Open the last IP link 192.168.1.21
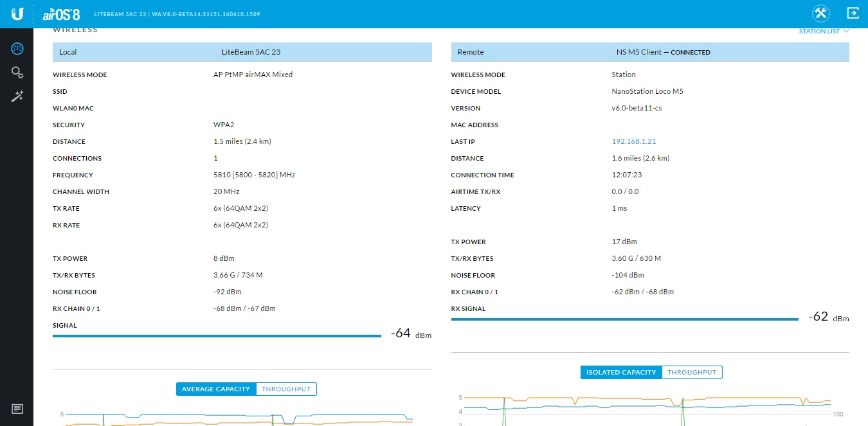 tap(634, 141)
